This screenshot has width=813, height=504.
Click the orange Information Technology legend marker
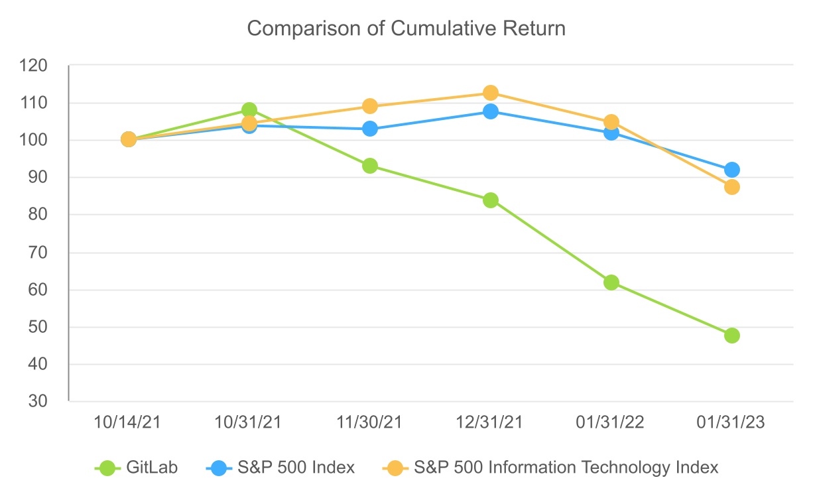tap(394, 468)
